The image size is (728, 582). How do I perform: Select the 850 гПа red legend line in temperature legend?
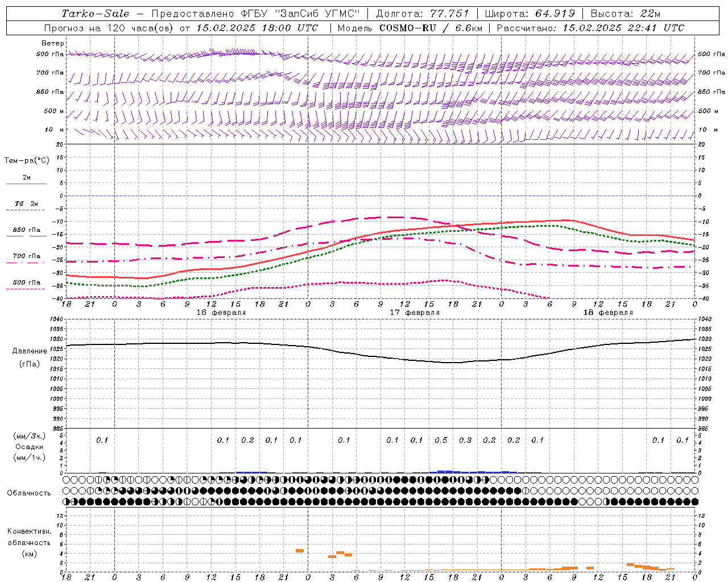[x=26, y=235]
